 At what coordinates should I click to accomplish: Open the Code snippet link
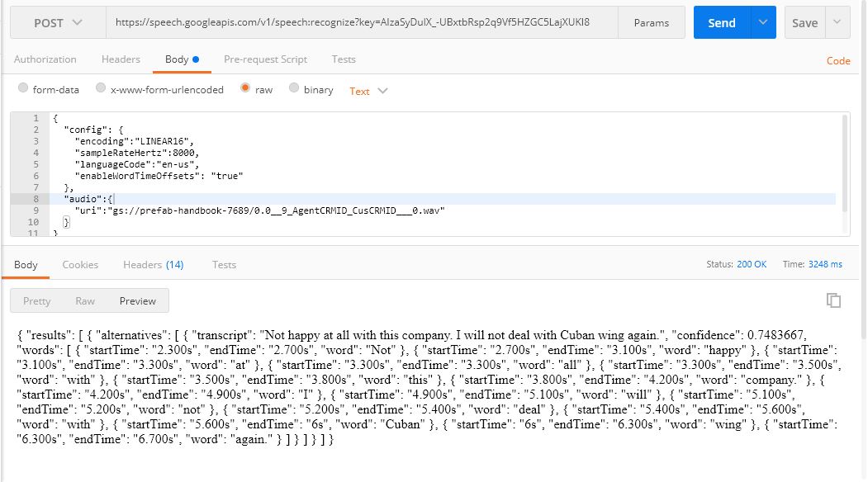click(838, 61)
